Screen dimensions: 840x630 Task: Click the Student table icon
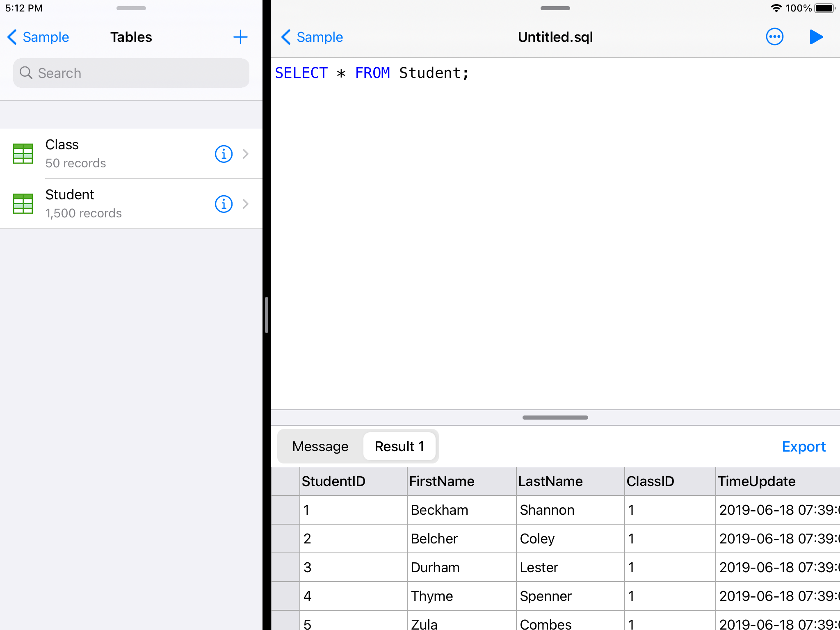pyautogui.click(x=23, y=204)
